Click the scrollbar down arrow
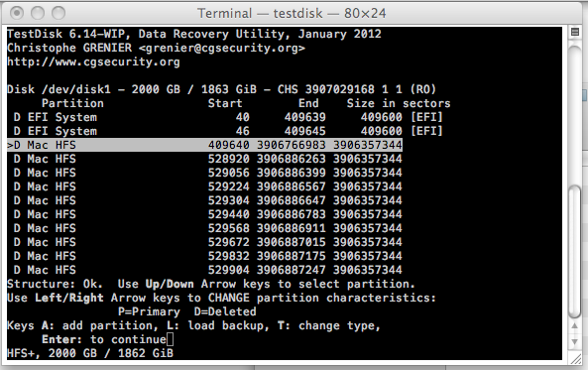The image size is (588, 370). pyautogui.click(x=574, y=342)
